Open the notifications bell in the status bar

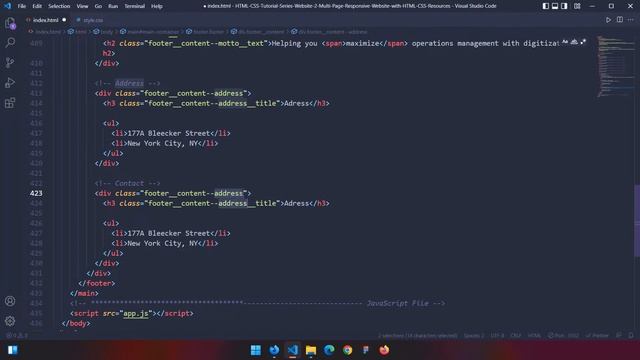tap(631, 336)
